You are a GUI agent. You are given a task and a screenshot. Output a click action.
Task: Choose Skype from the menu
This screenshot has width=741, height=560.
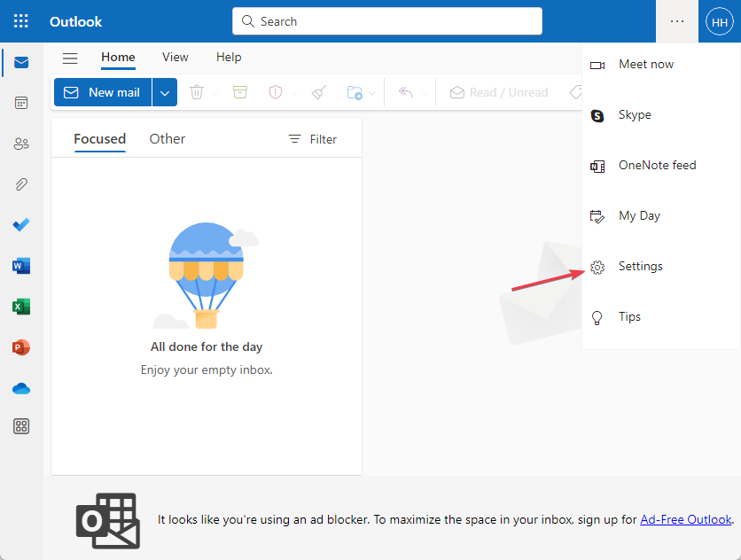coord(660,115)
